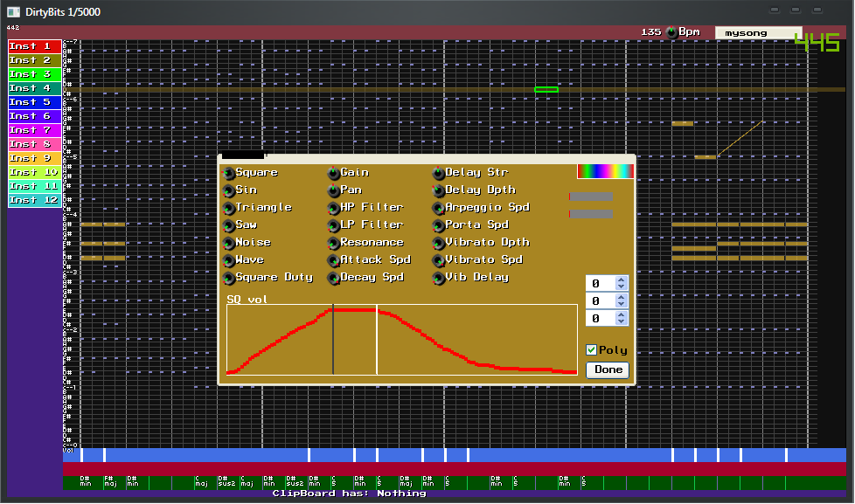Click the SQ vol envelope graph
855x504 pixels.
click(x=402, y=340)
